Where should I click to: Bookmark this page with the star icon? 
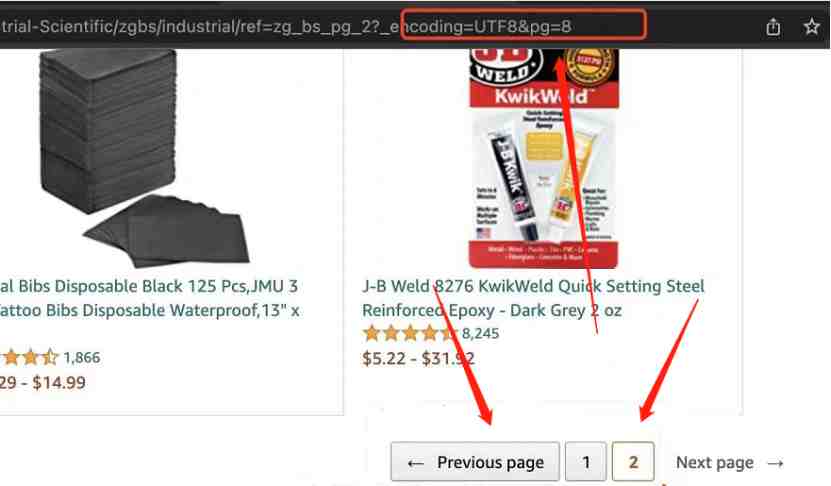click(811, 26)
